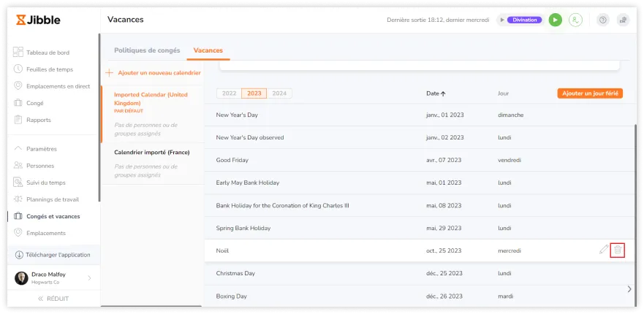Select year 2023
644x314 pixels.
(254, 93)
